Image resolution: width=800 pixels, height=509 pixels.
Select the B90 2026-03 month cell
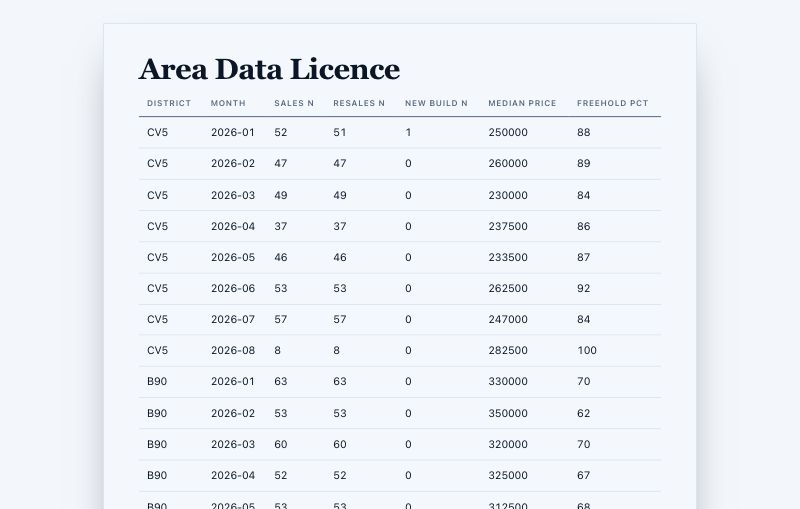233,445
